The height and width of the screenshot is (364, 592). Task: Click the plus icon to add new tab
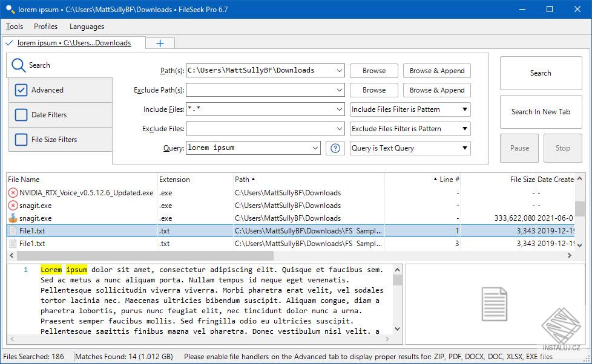160,44
